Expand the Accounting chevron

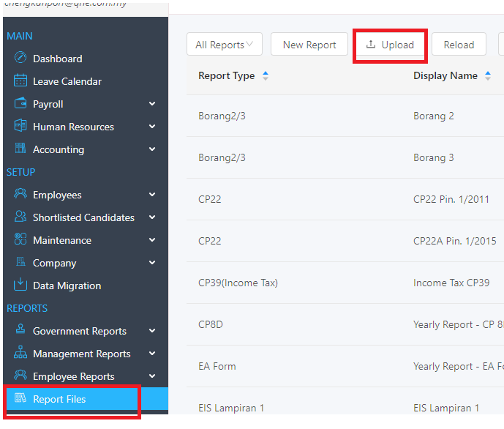point(152,149)
